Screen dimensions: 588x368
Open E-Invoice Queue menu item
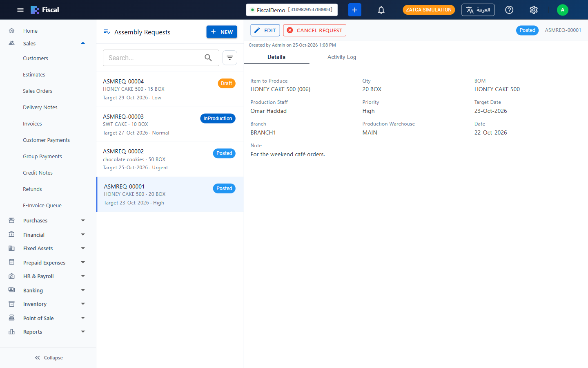pyautogui.click(x=42, y=206)
